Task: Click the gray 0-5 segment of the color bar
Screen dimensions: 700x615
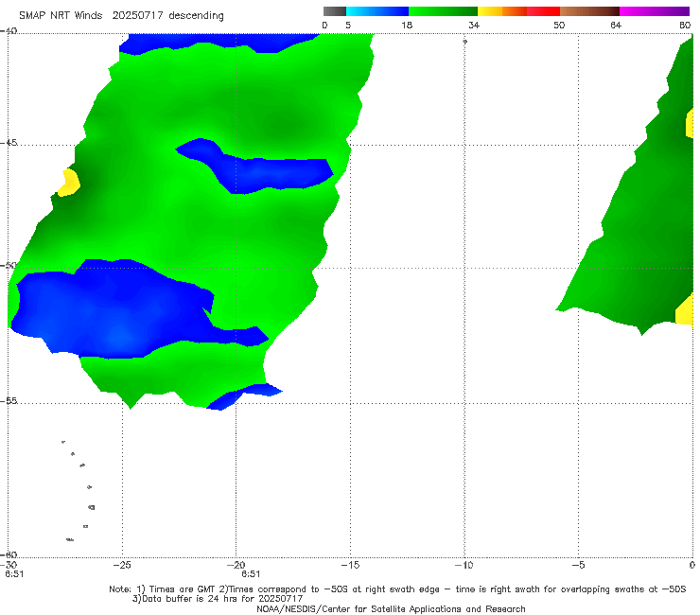Action: (x=335, y=11)
